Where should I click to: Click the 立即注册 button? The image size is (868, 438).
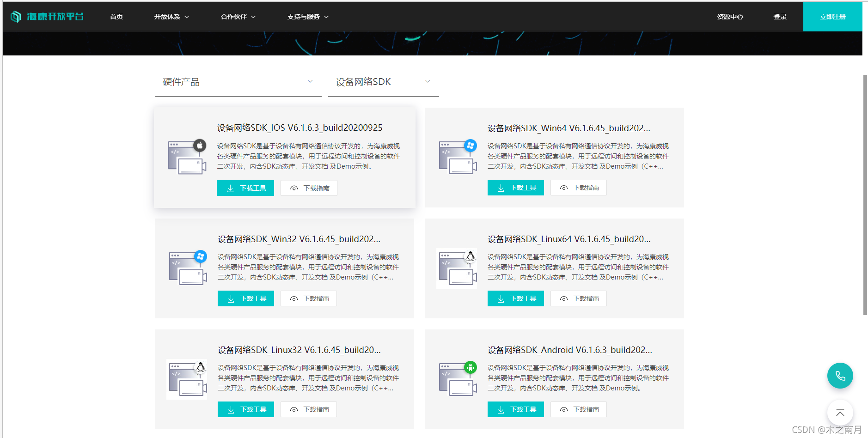[833, 17]
